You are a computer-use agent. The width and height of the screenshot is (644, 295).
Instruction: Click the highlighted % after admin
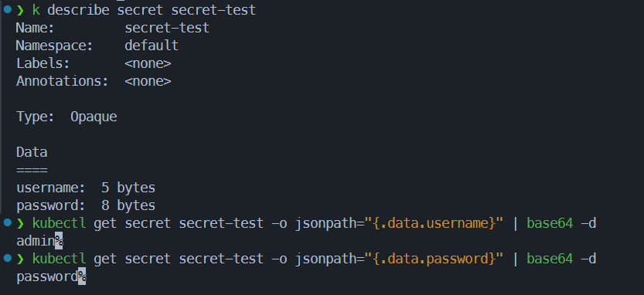pyautogui.click(x=59, y=241)
